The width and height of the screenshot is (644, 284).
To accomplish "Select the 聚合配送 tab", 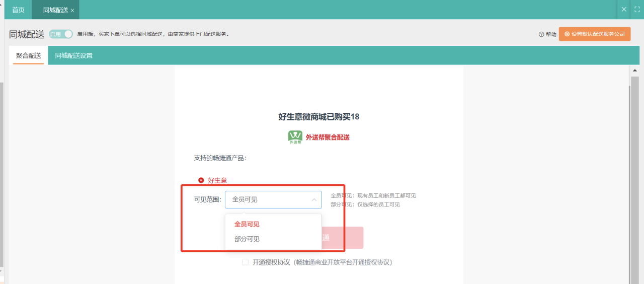I will tap(28, 56).
